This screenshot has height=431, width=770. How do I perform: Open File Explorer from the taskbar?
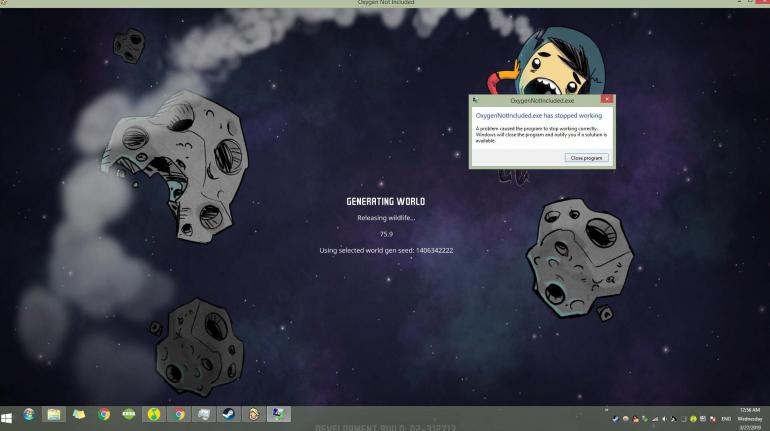54,415
